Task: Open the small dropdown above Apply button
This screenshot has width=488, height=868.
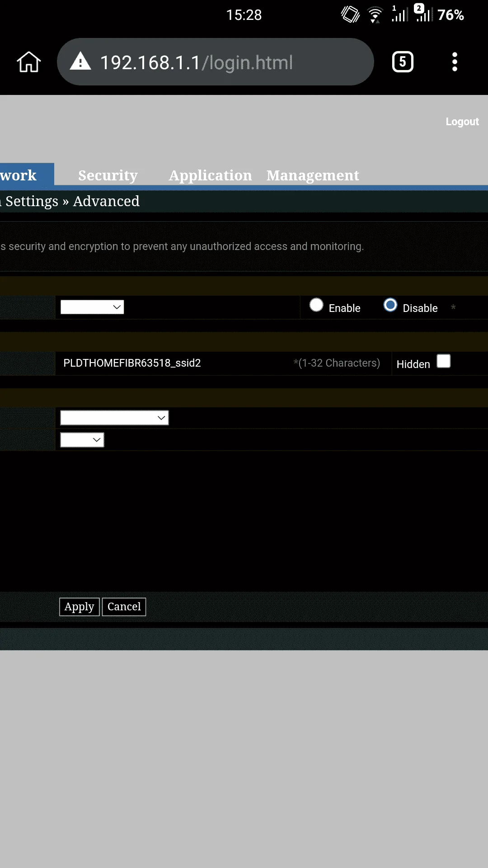Action: (x=82, y=440)
